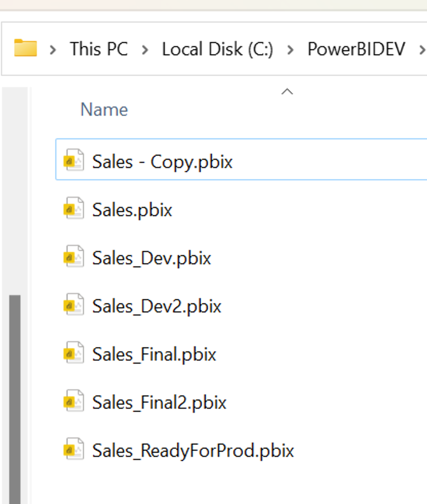
Task: Select the PowerBIDEV breadcrumb folder
Action: click(356, 49)
